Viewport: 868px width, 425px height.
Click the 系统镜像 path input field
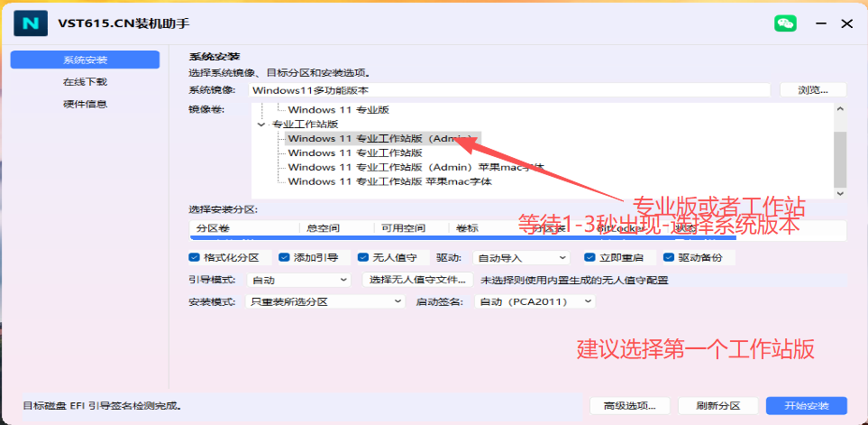pos(508,89)
